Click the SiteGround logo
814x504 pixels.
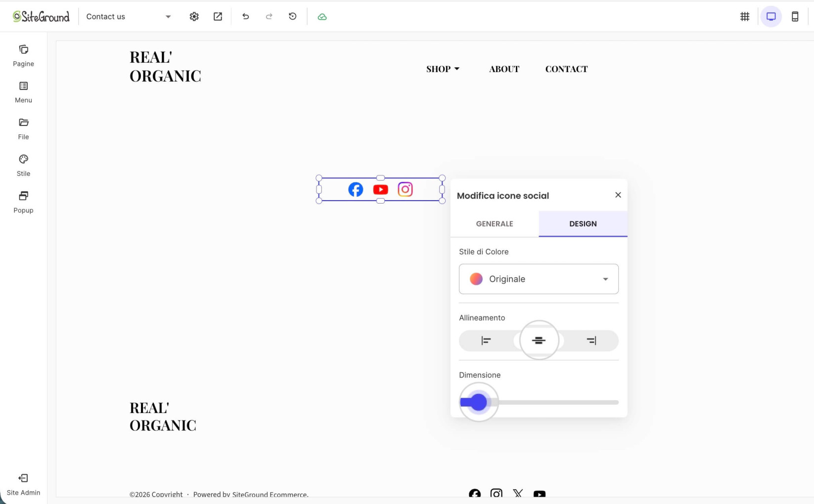coord(41,16)
